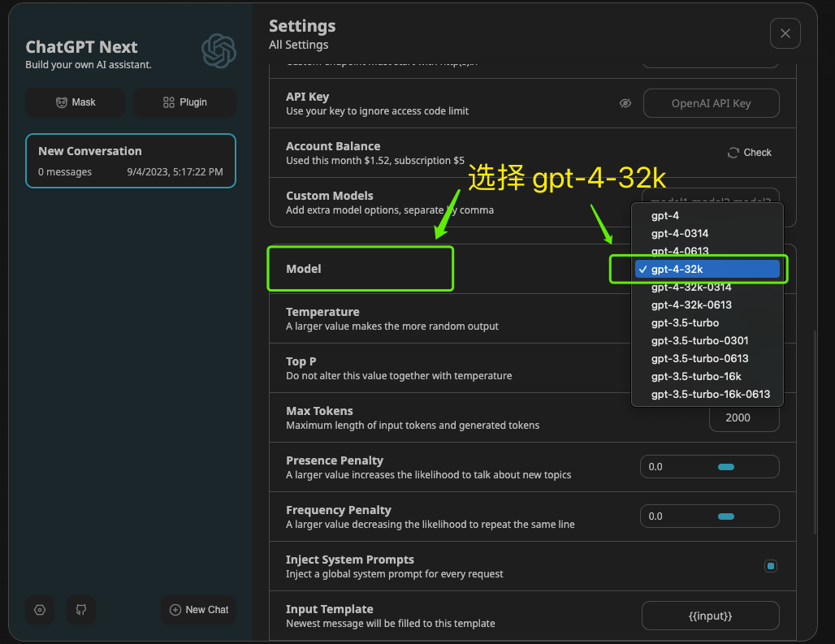Screen dimensions: 835x644
Task: Pick gpt-3.5-turbo-0613 in the dropdown
Action: pos(707,359)
